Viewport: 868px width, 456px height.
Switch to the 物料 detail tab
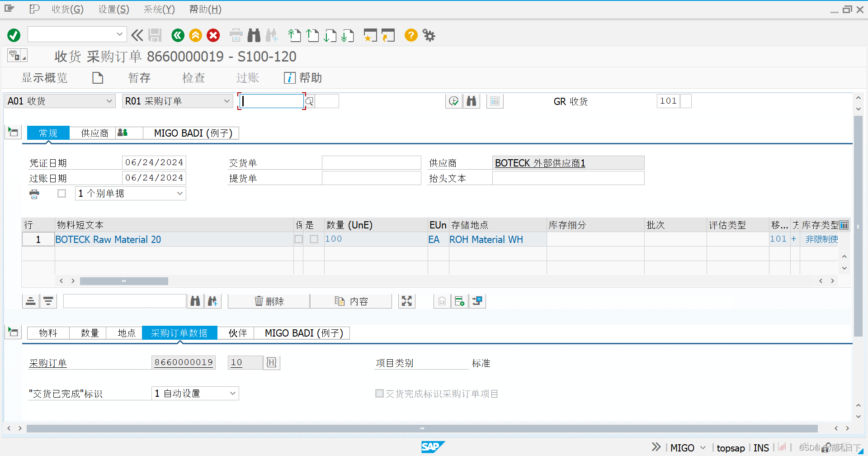[48, 333]
